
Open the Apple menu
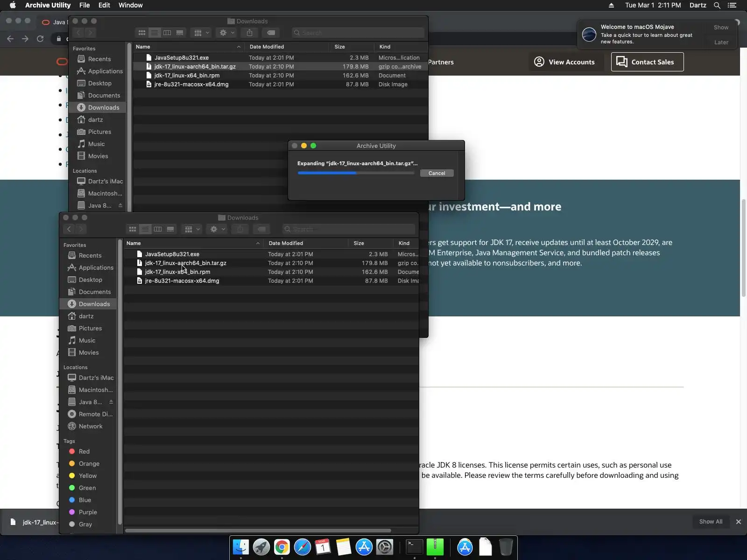coord(13,5)
